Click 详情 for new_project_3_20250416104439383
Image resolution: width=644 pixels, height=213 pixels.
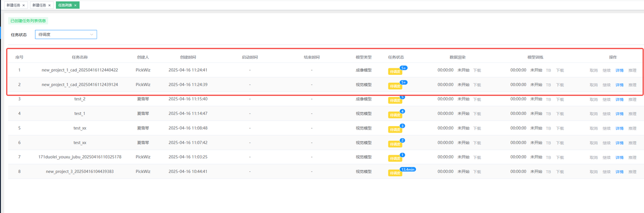619,172
